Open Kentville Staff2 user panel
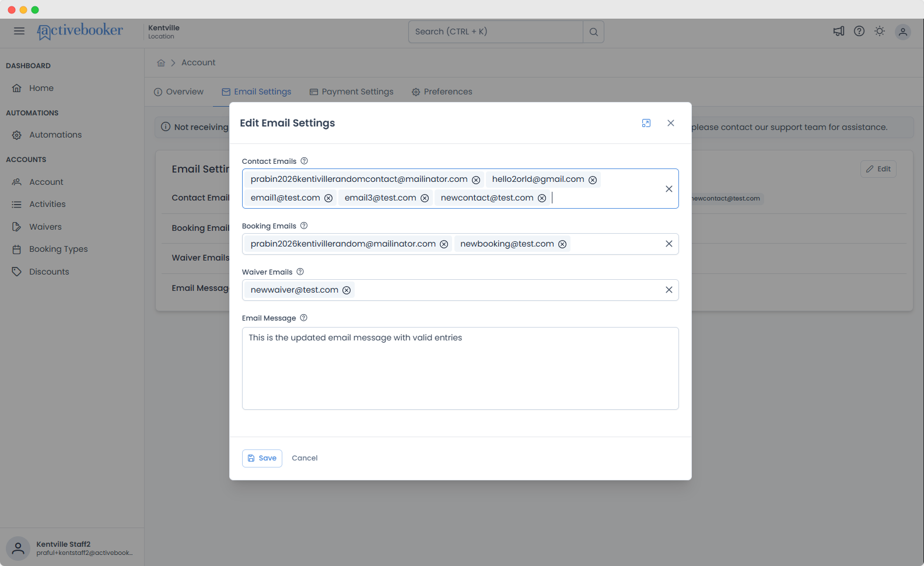 (x=72, y=548)
